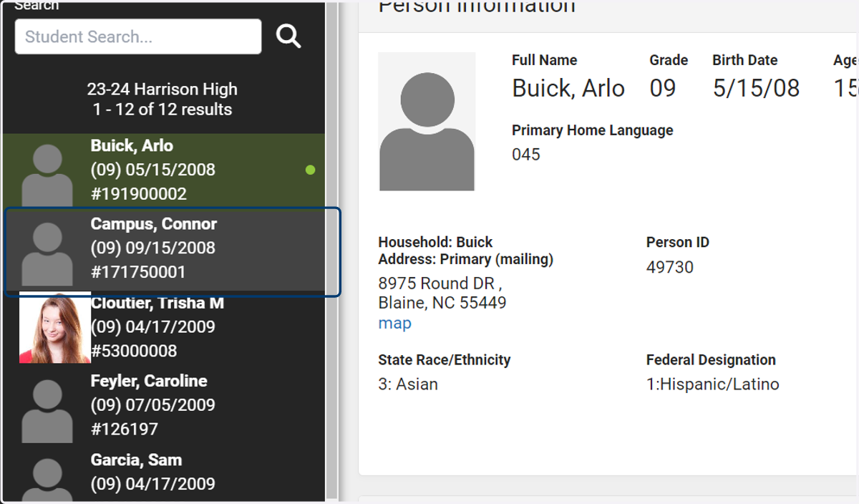Click the search results scrollbar
Screen dimensions: 859x504
[x=331, y=251]
